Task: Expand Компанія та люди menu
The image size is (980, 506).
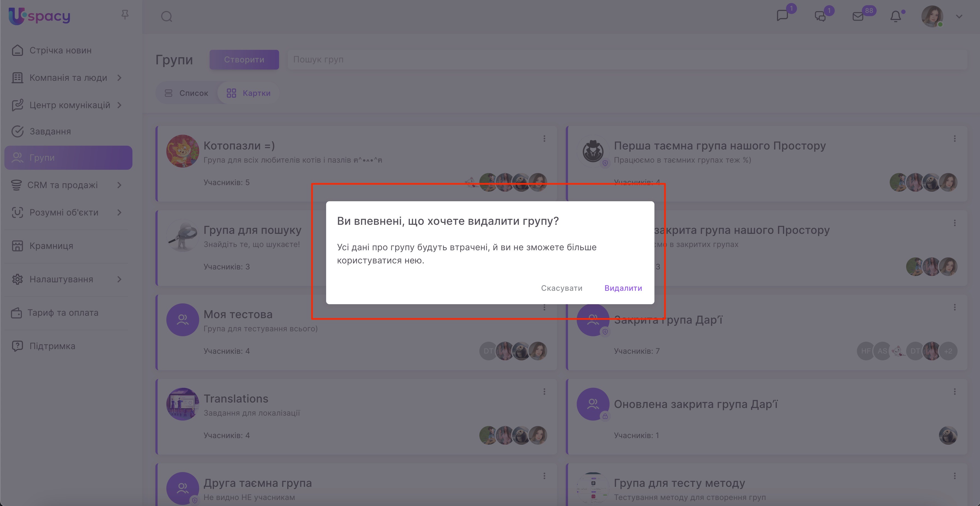Action: [68, 78]
